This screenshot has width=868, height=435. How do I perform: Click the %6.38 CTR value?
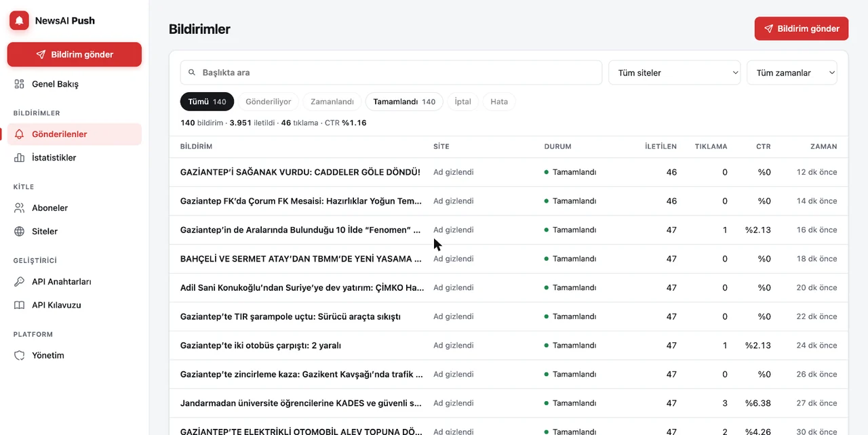click(758, 403)
